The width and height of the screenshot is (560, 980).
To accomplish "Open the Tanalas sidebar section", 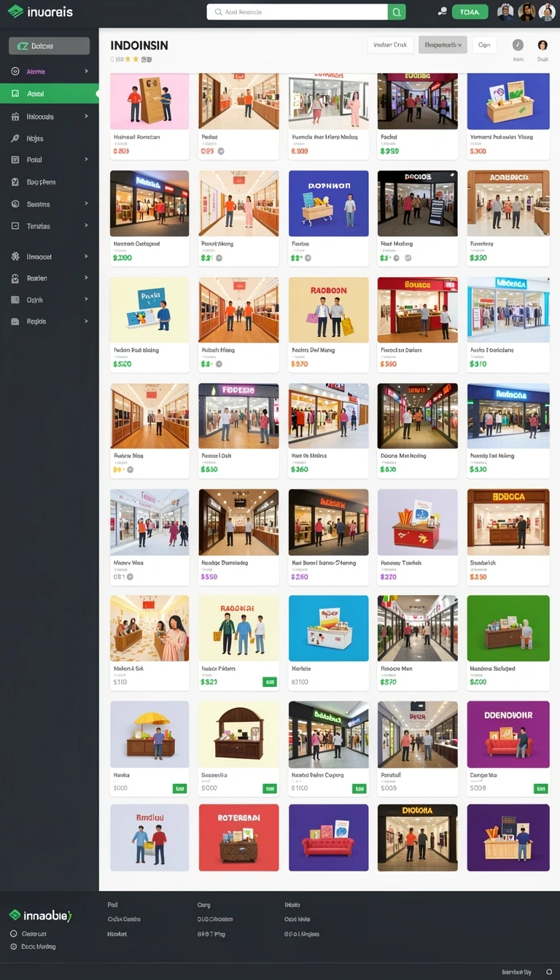I will (49, 226).
